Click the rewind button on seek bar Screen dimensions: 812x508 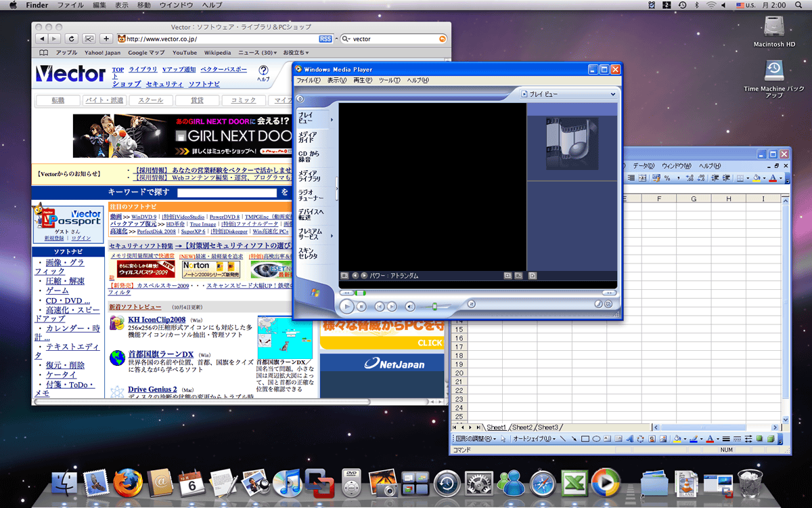point(346,293)
